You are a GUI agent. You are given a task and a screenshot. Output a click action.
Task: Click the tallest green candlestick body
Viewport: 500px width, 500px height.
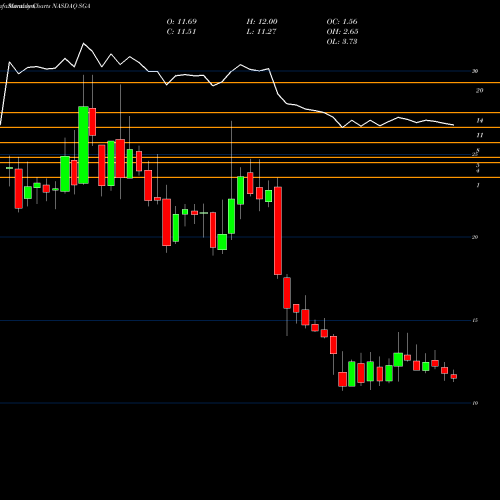(83, 145)
